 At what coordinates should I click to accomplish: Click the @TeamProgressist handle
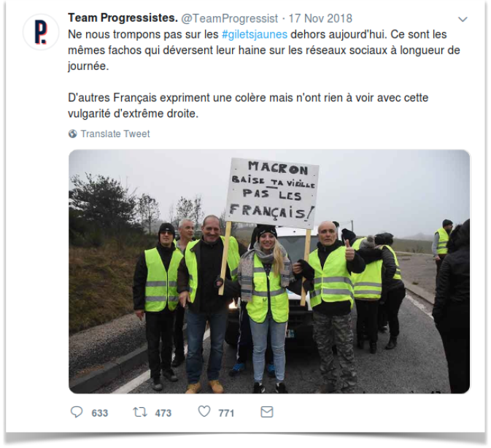(x=230, y=18)
